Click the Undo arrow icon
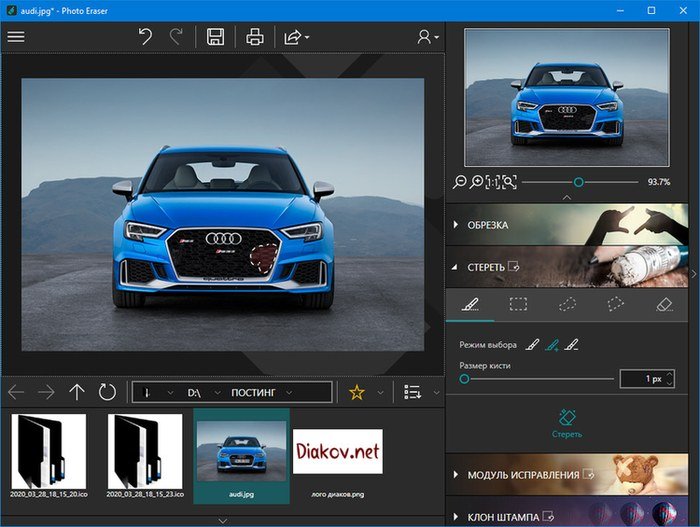This screenshot has width=700, height=527. pyautogui.click(x=146, y=37)
